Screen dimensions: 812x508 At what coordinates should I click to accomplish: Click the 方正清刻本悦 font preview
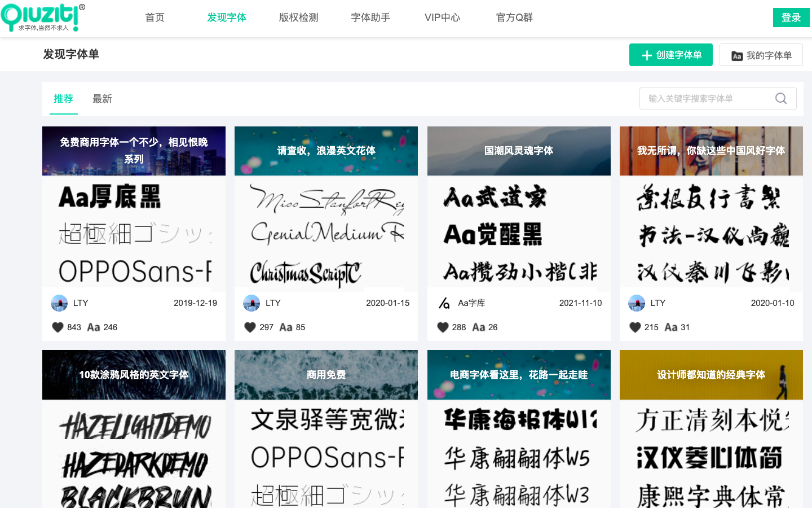pyautogui.click(x=713, y=421)
